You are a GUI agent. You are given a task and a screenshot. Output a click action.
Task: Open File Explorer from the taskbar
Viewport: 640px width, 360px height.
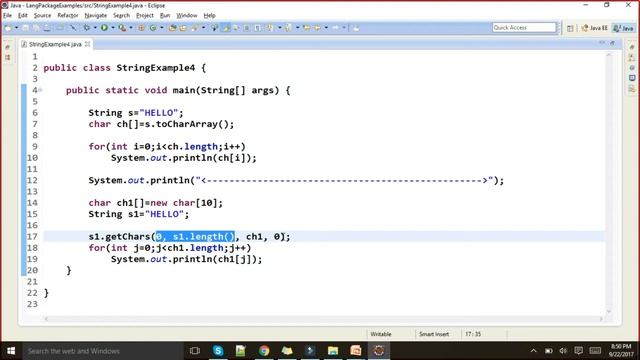coord(333,351)
